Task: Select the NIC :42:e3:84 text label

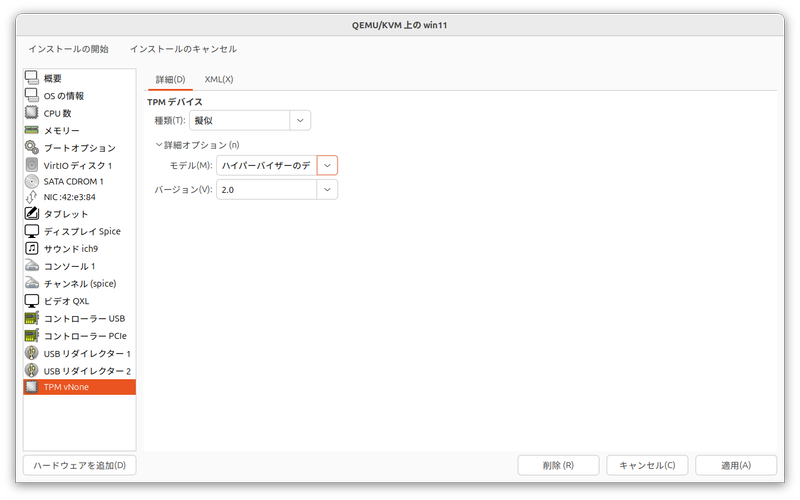Action: point(69,197)
